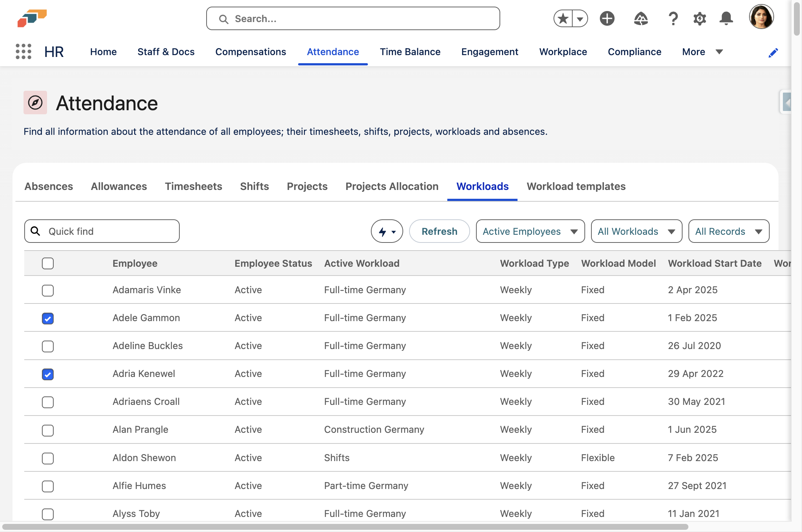802x532 pixels.
Task: Open the notifications bell
Action: (726, 19)
